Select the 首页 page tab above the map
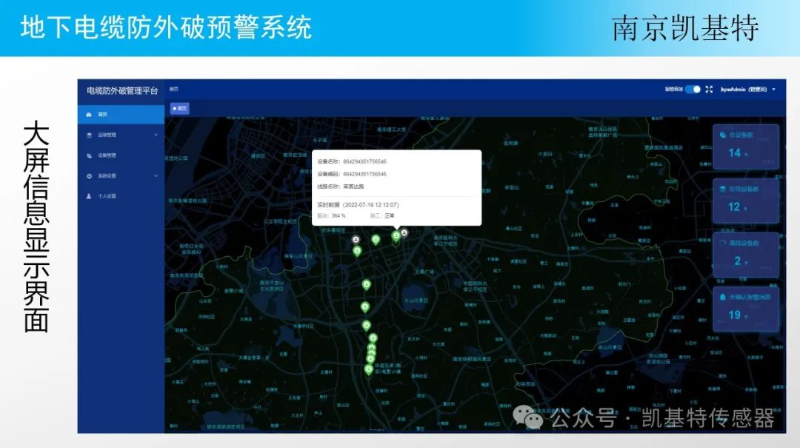The image size is (801, 448). 180,108
